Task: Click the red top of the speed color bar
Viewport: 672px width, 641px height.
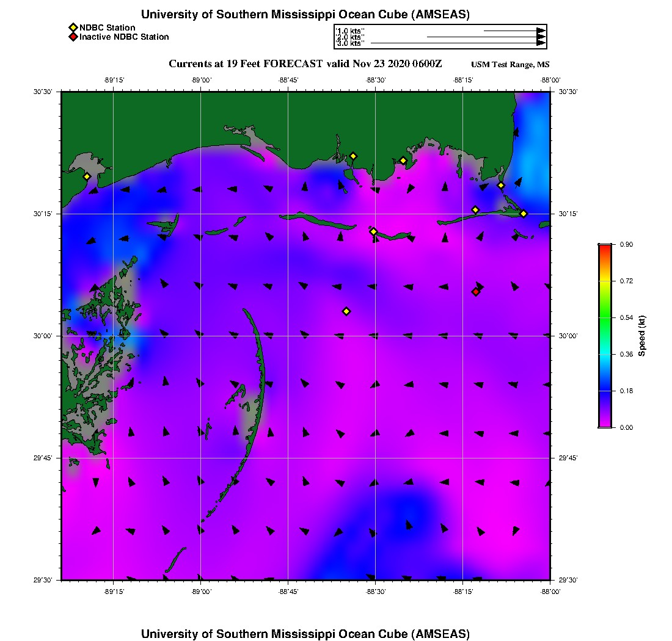Action: tap(604, 247)
